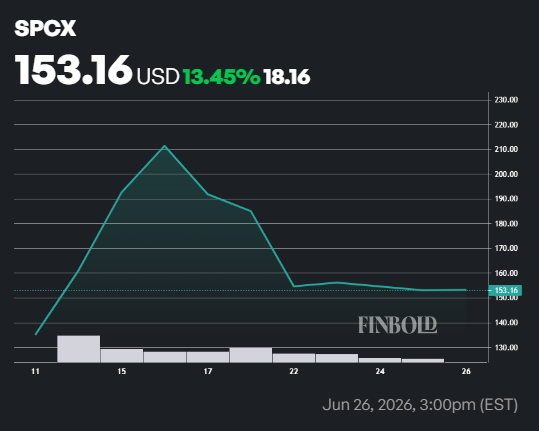
Task: Click the SPCX ticker symbol
Action: coord(45,28)
